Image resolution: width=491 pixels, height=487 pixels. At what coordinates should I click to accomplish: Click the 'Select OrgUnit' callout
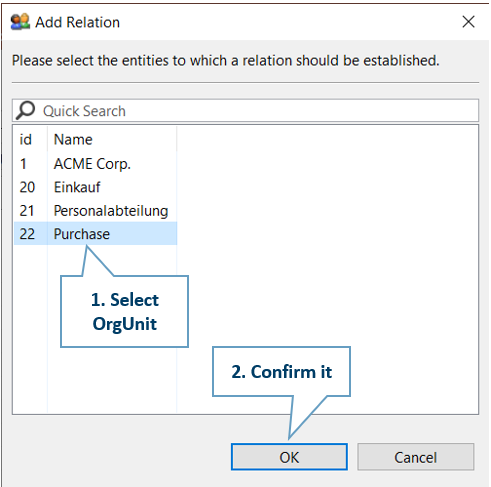(x=124, y=311)
